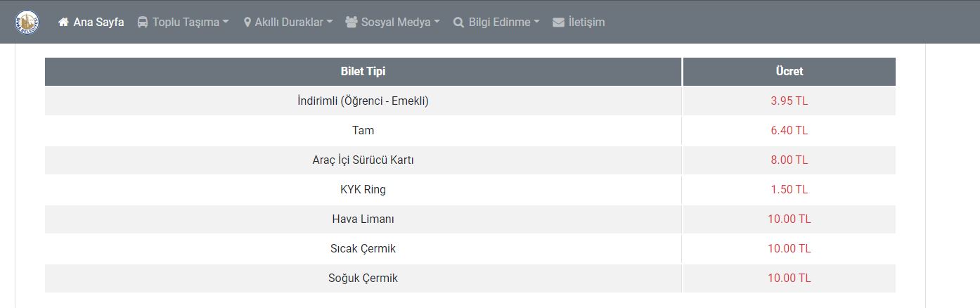980x308 pixels.
Task: Click the home icon beside Ana Sayfa
Action: pyautogui.click(x=63, y=22)
